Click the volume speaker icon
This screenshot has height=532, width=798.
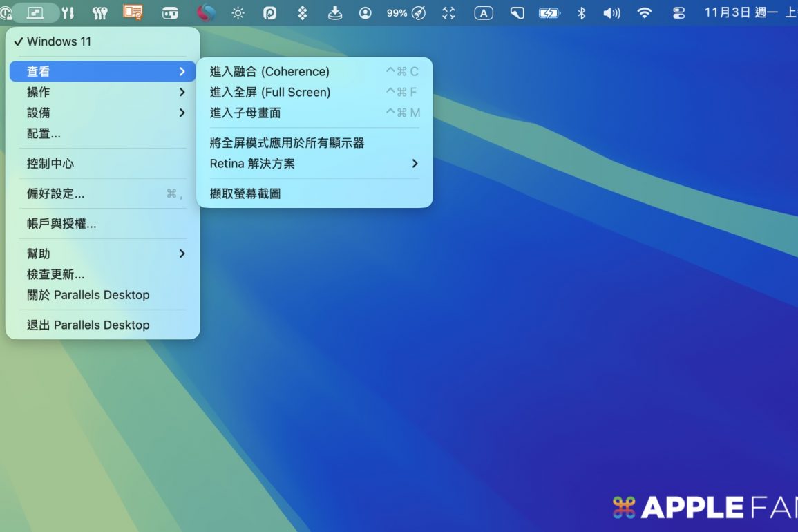(x=611, y=13)
